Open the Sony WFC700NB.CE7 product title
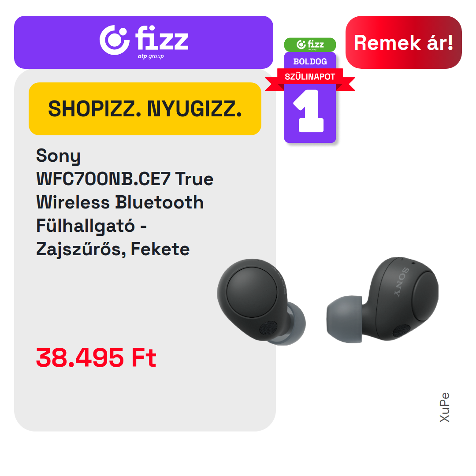Image resolution: width=476 pixels, height=476 pixels. click(x=125, y=202)
